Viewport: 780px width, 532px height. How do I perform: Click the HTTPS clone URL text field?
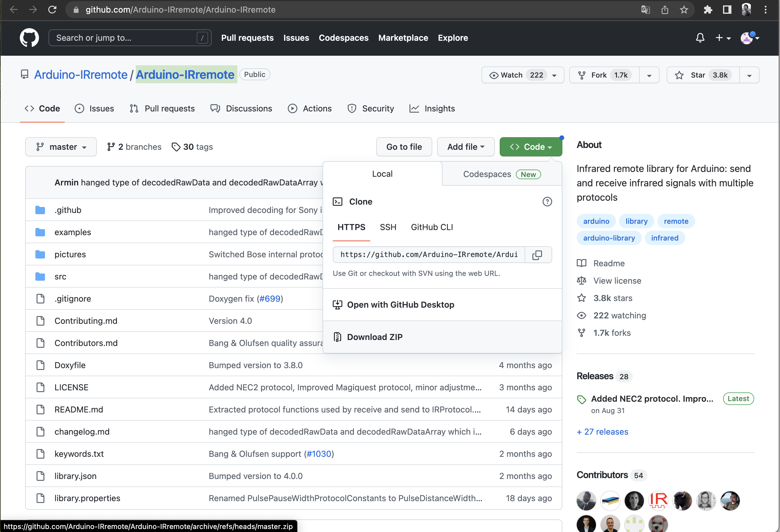pyautogui.click(x=429, y=255)
